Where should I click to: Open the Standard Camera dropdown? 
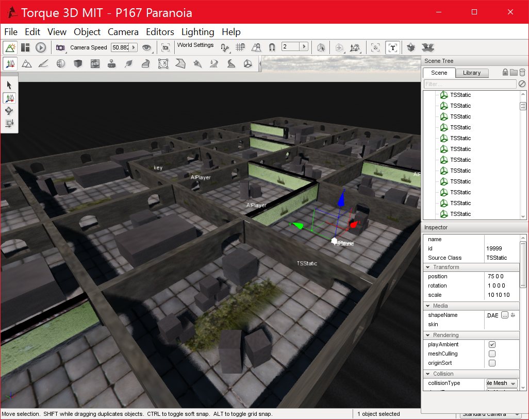(x=489, y=414)
